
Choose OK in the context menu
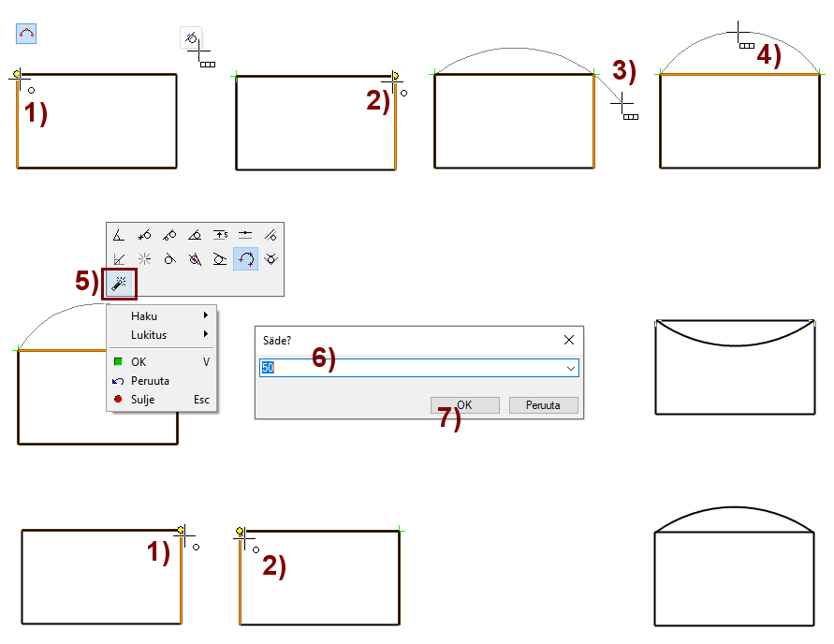(162, 361)
